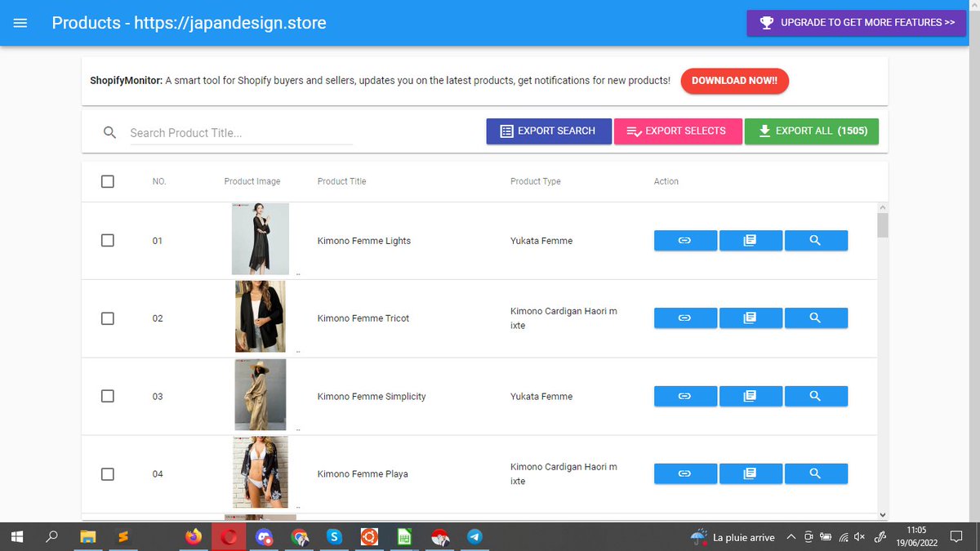Open Ubuntu app from the taskbar
Image resolution: width=980 pixels, height=551 pixels.
click(x=369, y=537)
